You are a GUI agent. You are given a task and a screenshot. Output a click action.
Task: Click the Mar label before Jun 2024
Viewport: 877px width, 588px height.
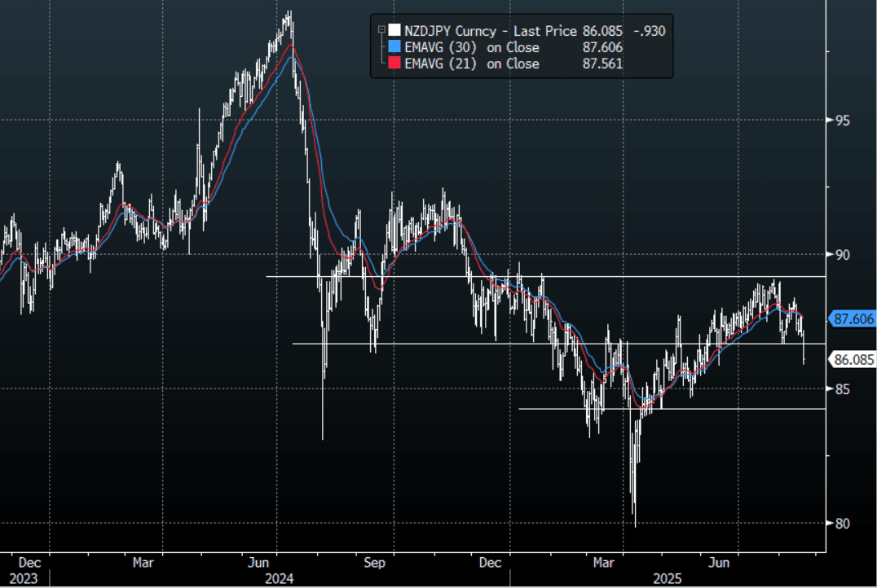143,562
